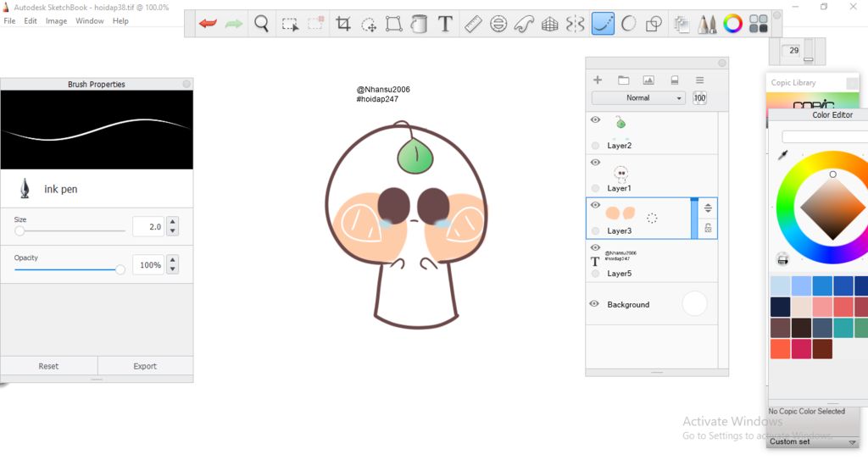Select the rectangle Selection tool
The width and height of the screenshot is (868, 460).
pyautogui.click(x=290, y=25)
